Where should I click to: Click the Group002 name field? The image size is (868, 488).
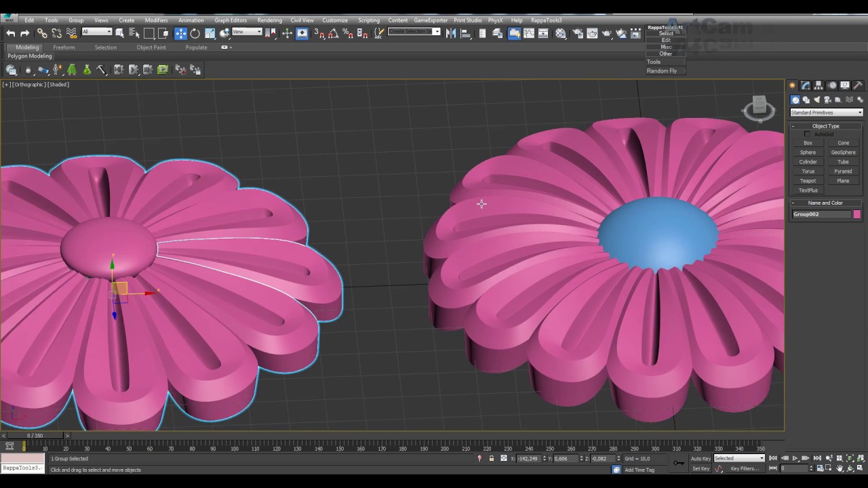click(x=821, y=214)
